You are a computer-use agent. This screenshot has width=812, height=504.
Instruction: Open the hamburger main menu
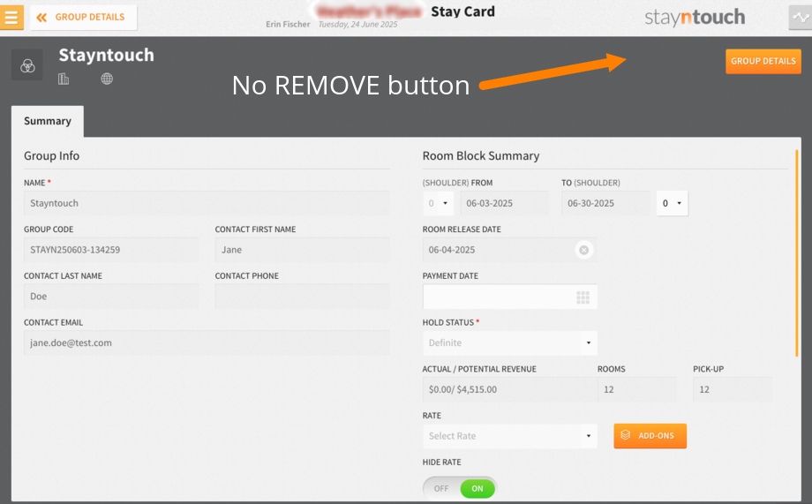point(11,17)
